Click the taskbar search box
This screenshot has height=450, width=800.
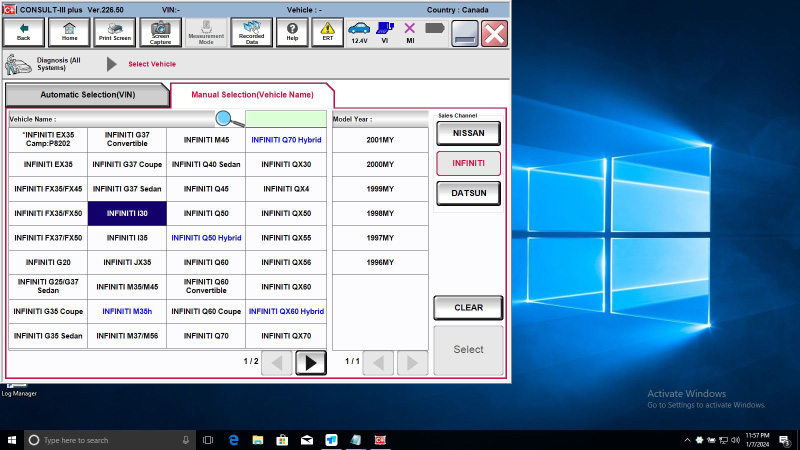click(x=110, y=440)
